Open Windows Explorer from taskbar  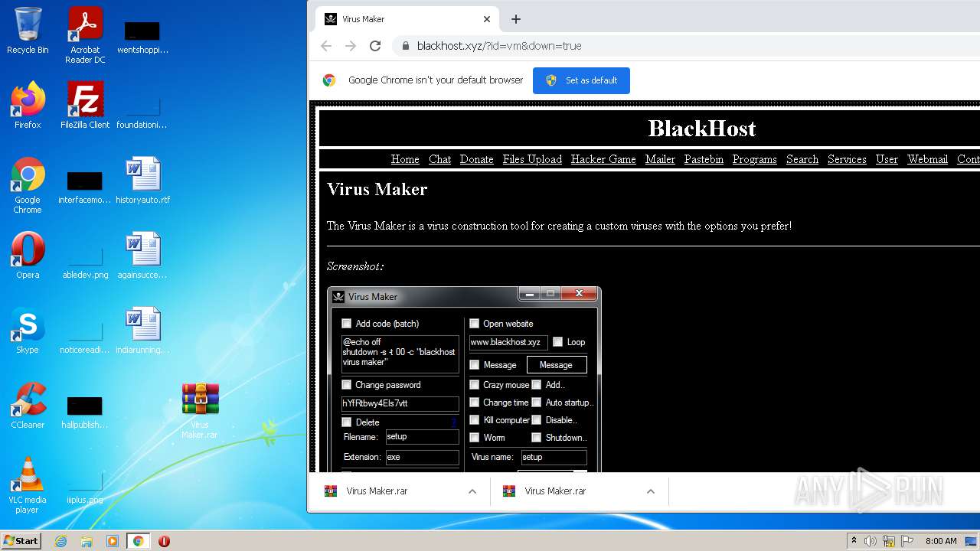(x=87, y=541)
